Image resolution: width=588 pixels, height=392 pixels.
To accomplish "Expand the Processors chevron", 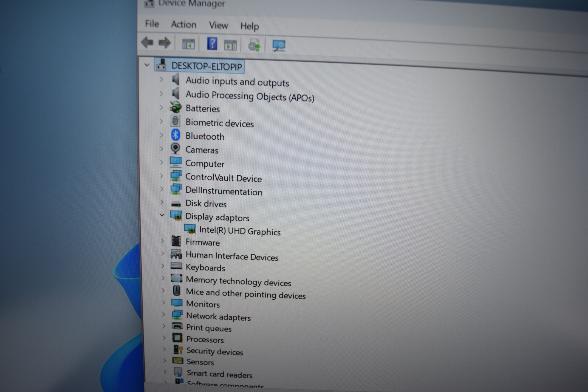I will tap(164, 338).
